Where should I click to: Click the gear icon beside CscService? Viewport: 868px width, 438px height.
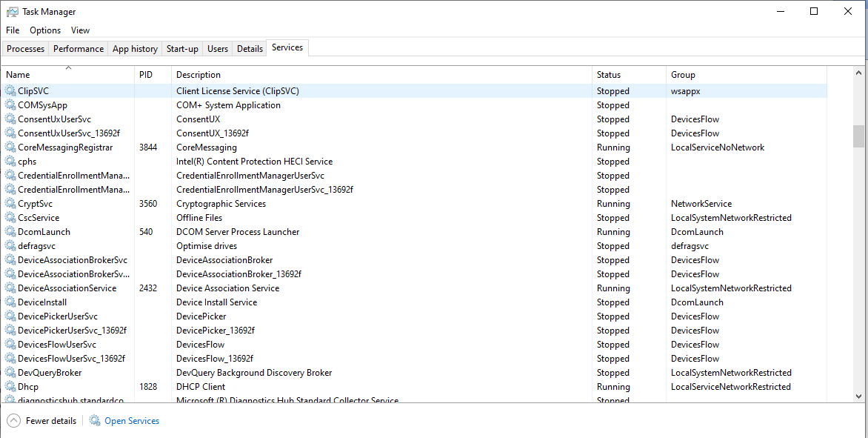click(10, 218)
